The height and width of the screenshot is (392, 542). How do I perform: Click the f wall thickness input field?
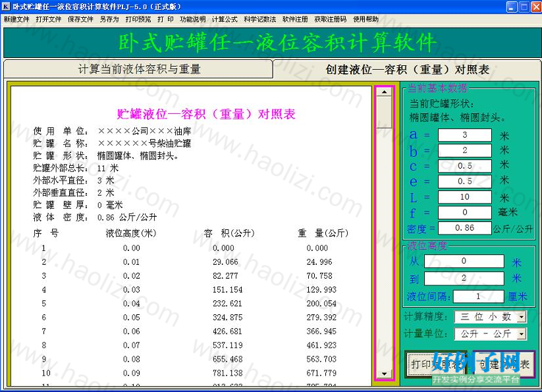click(x=464, y=212)
